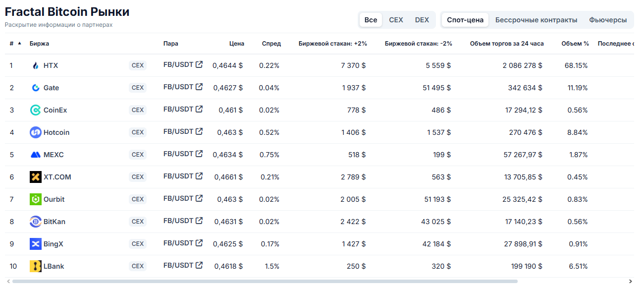Viewport: 644px width, 291px height.
Task: Open the BingX exchange name link
Action: [x=54, y=244]
